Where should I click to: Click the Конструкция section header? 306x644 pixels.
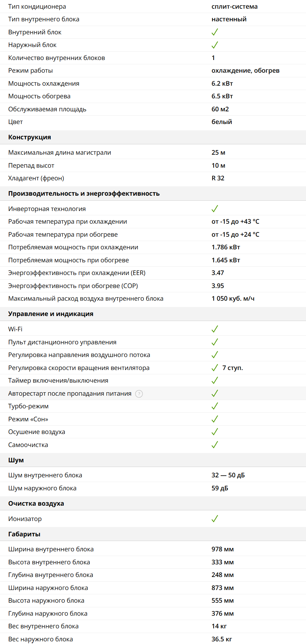coord(30,137)
